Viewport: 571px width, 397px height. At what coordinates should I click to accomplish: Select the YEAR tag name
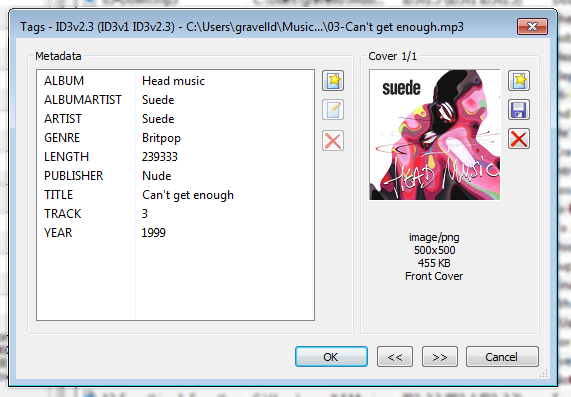tap(58, 232)
